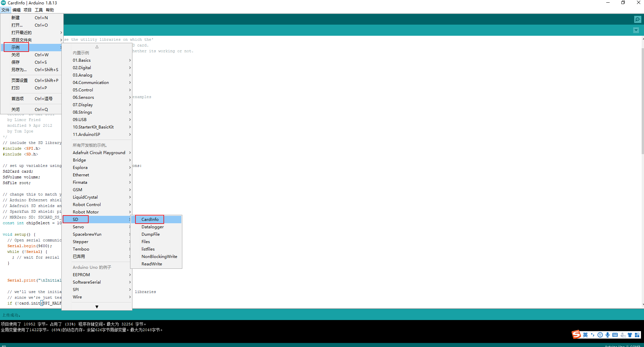Open the DumpFile example
The image size is (644, 347).
pyautogui.click(x=156, y=234)
